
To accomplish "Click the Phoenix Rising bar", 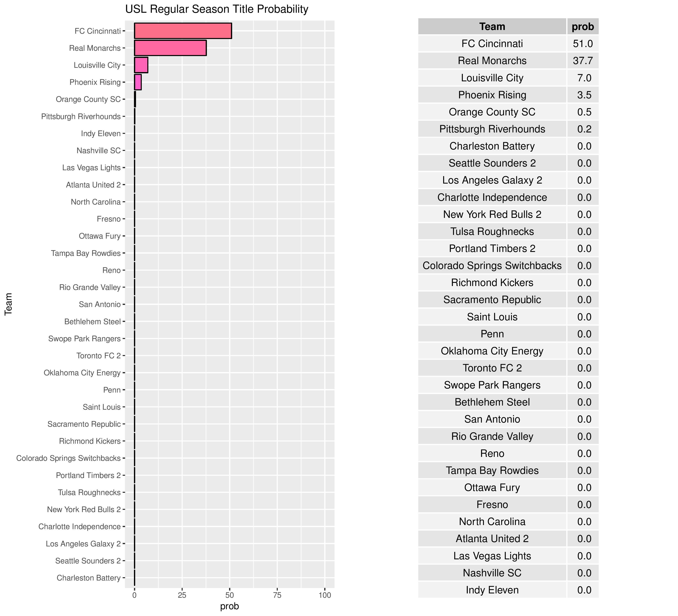I will [138, 82].
